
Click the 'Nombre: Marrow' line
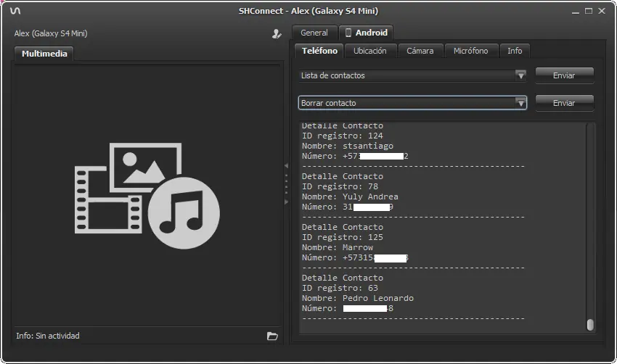pos(338,247)
